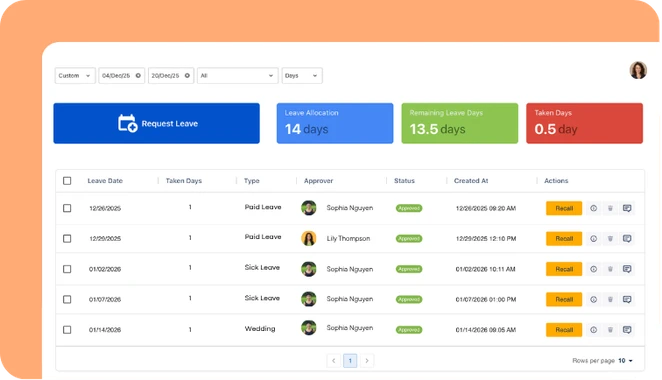Click Sophia Nguyen's avatar in the 12/26/2025 row
The height and width of the screenshot is (380, 662).
(309, 208)
